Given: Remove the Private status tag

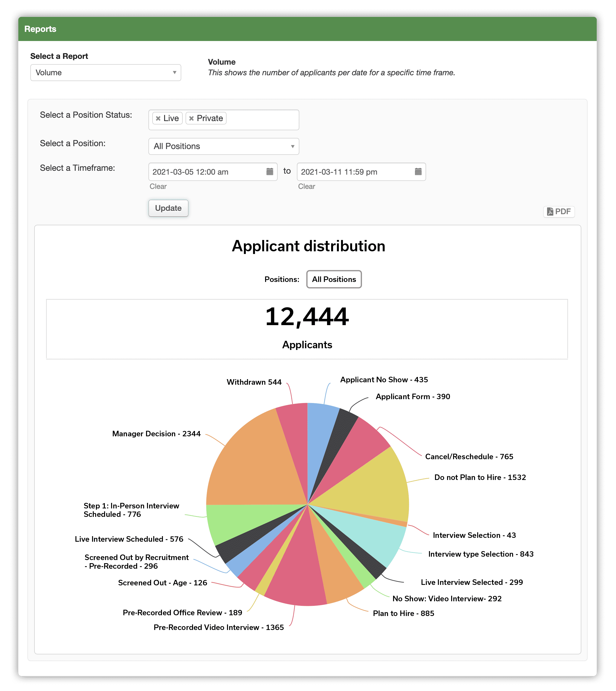Looking at the screenshot, I should [x=192, y=118].
